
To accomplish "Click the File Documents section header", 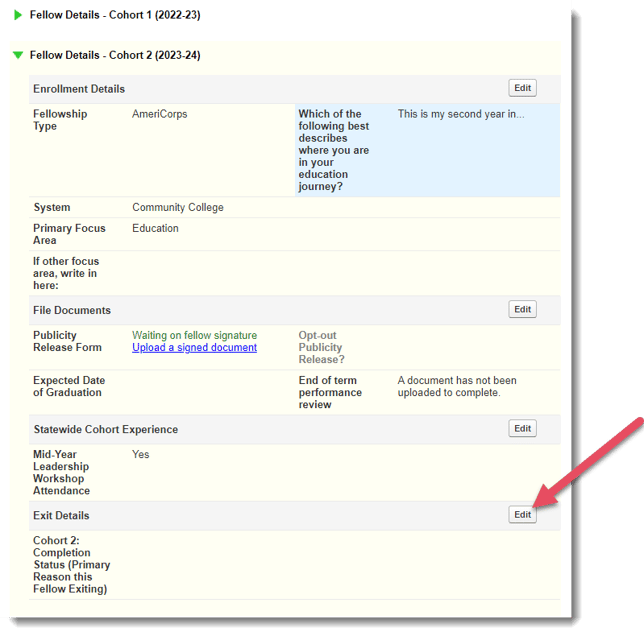I will tap(72, 310).
